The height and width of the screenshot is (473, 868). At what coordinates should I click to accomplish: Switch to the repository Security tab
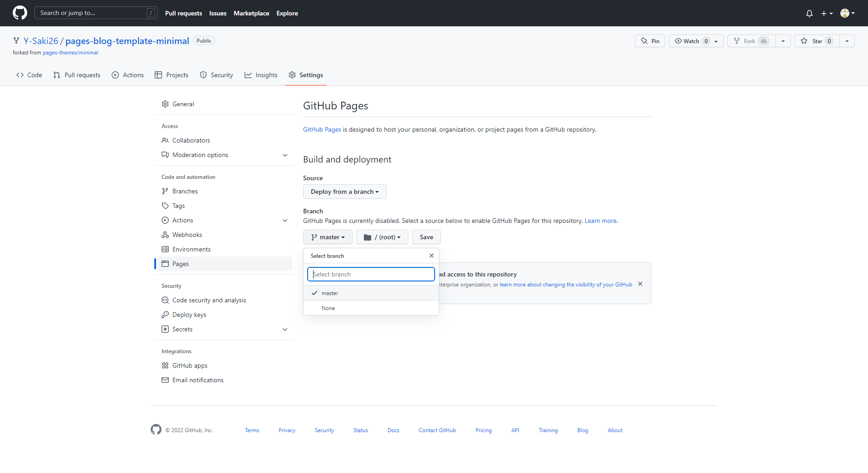pyautogui.click(x=216, y=75)
